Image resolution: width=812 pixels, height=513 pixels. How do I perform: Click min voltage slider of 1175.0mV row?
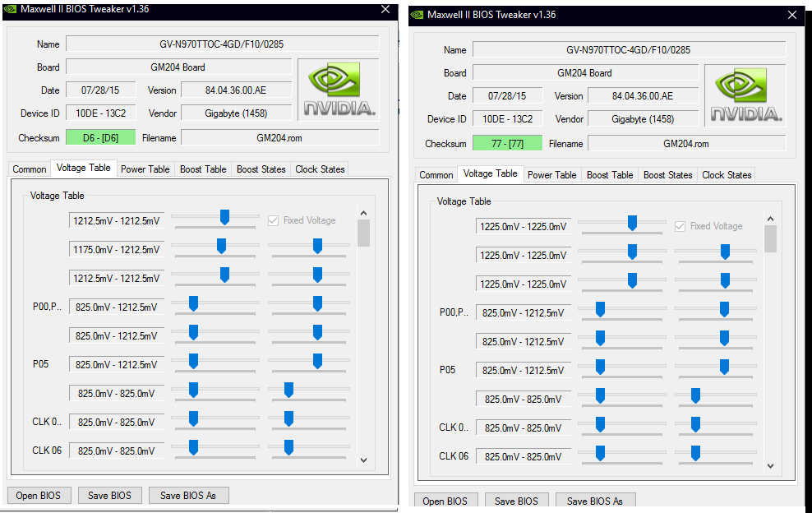221,246
